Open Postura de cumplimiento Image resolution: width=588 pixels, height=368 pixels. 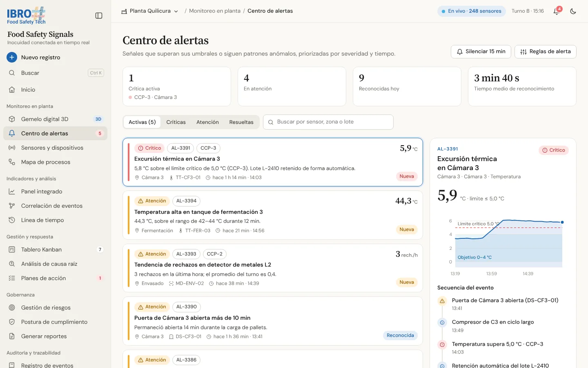click(x=56, y=322)
